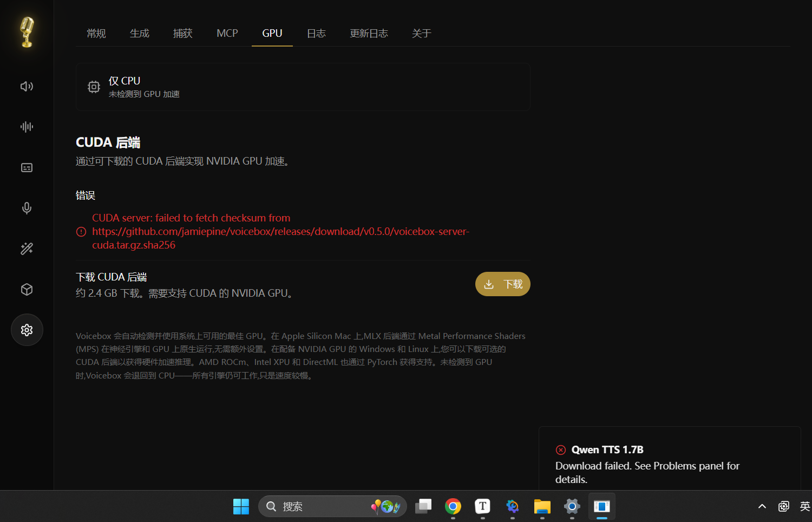Viewport: 812px width, 522px height.
Task: Click the 仅 CPU status card
Action: (x=303, y=87)
